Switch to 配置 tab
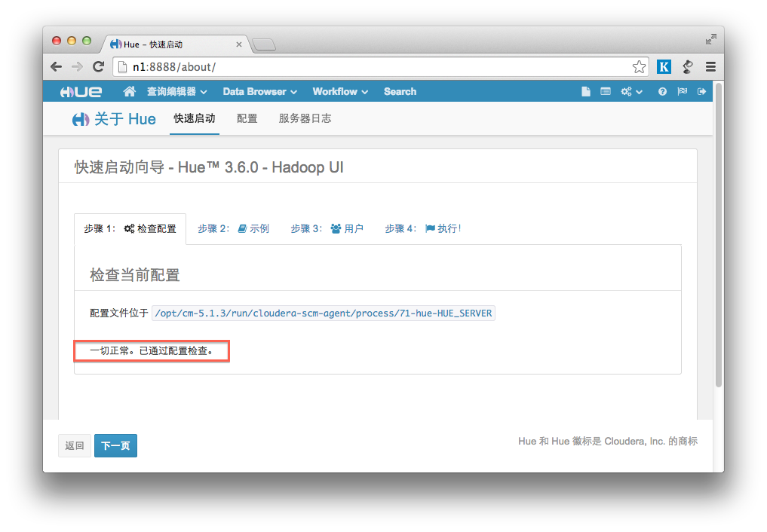 pyautogui.click(x=247, y=119)
